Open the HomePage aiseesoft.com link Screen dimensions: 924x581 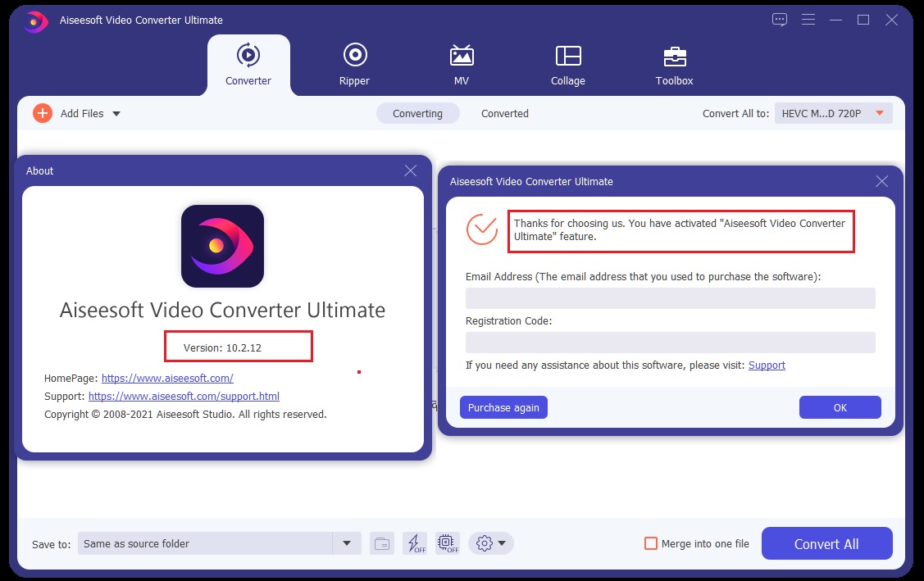(167, 378)
